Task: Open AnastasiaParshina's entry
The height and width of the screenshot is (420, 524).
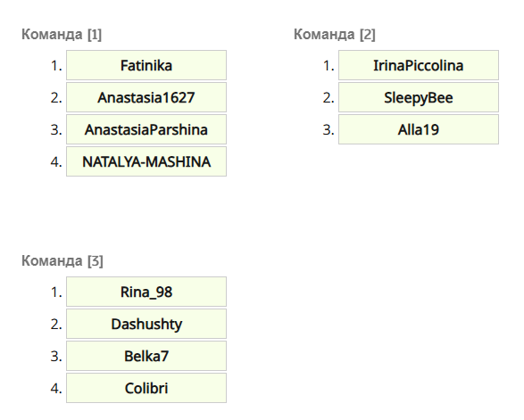Action: point(146,129)
